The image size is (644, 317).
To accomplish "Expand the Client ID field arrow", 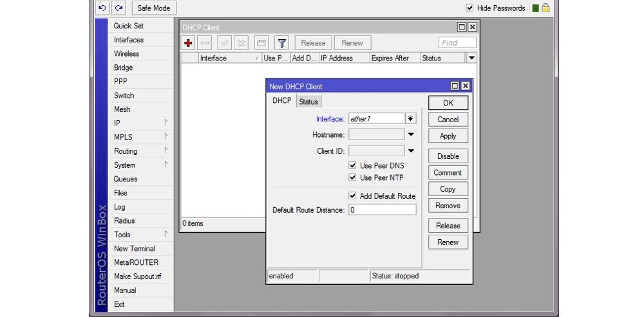I will [411, 151].
